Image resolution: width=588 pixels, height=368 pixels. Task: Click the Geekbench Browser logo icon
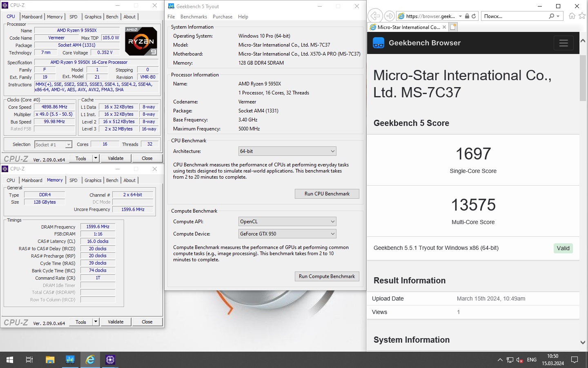(379, 43)
